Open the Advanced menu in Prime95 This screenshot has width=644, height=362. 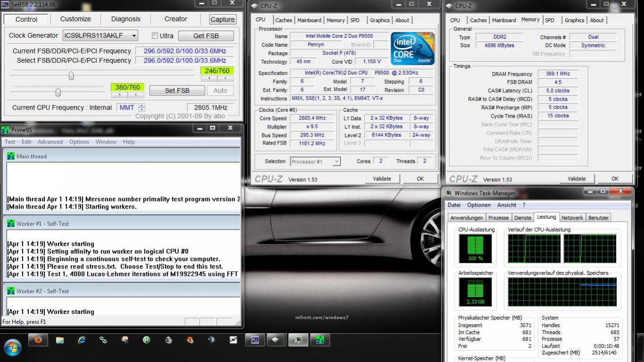(50, 142)
